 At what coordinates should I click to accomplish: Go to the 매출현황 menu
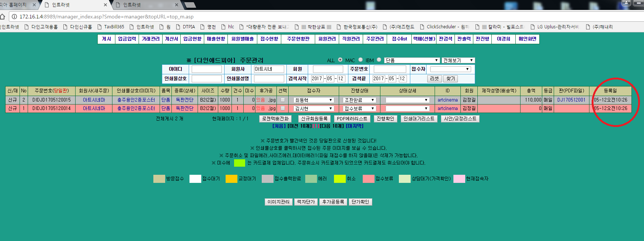click(x=216, y=39)
